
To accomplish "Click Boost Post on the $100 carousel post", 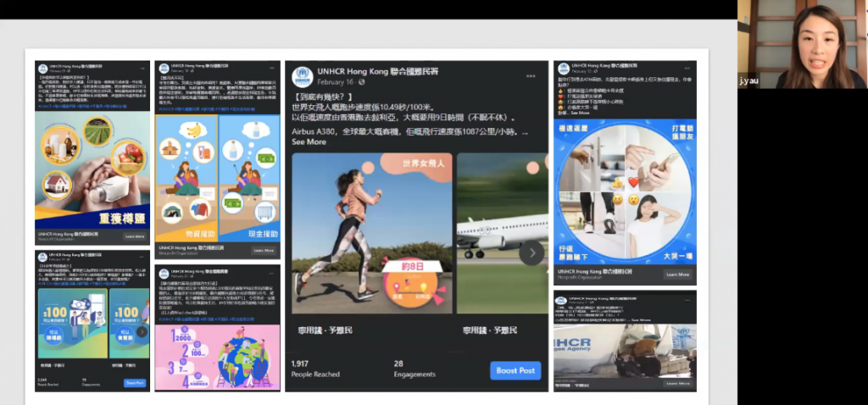I will [x=135, y=383].
